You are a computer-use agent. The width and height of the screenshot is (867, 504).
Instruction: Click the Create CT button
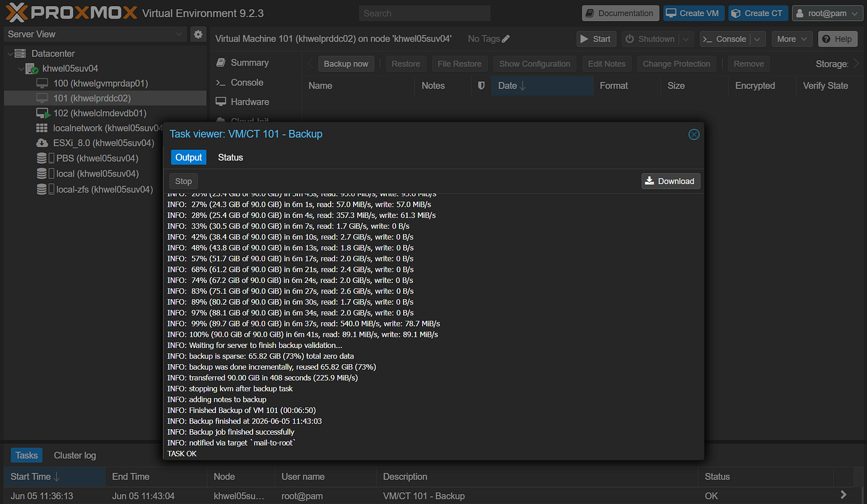pyautogui.click(x=757, y=13)
